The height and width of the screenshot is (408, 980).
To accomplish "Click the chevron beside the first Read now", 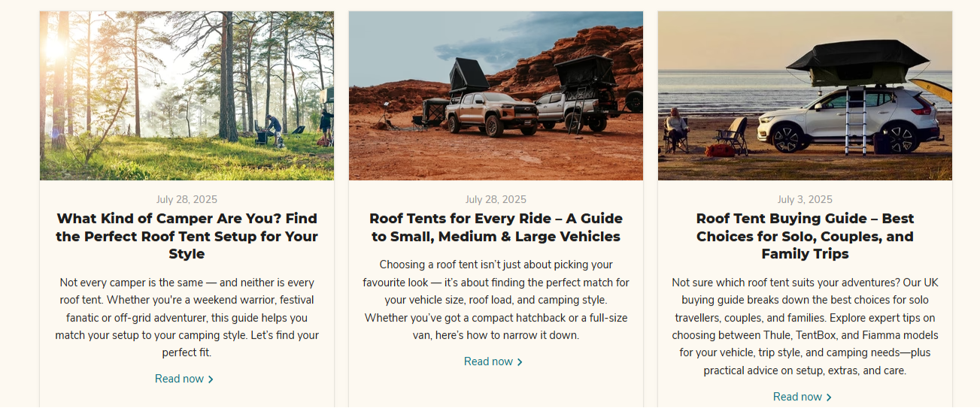I will (x=211, y=379).
